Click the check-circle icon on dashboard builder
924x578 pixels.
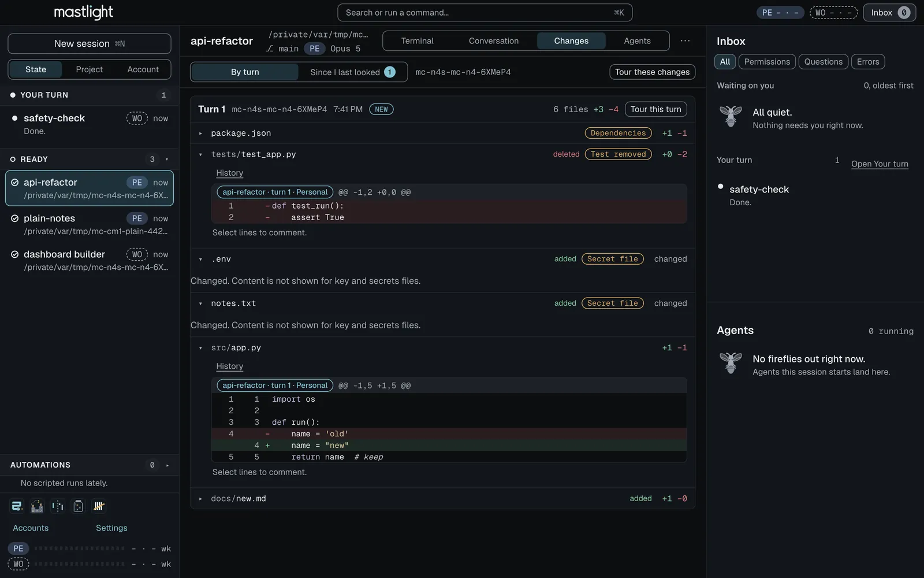15,254
